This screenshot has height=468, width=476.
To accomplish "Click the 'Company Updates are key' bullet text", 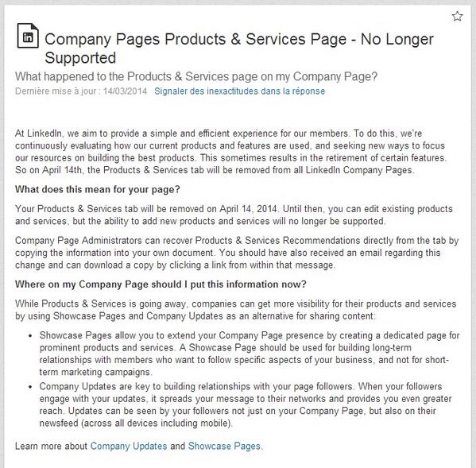I will tap(246, 404).
